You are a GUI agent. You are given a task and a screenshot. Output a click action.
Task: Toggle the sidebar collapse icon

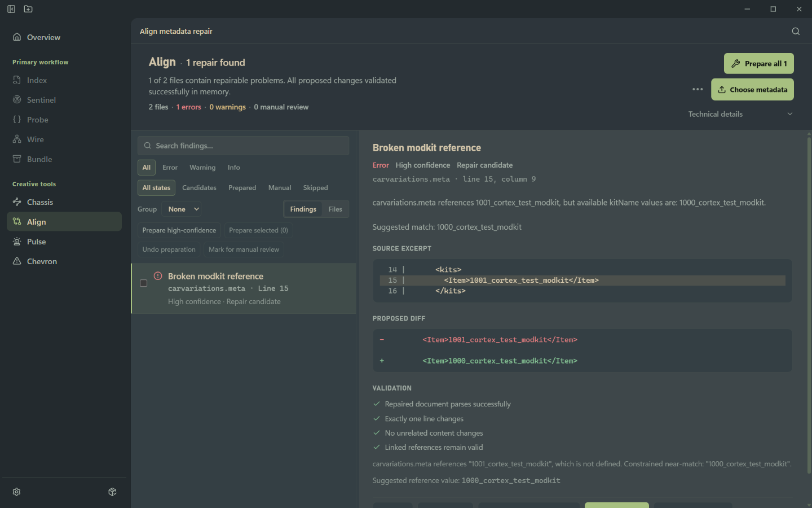11,9
